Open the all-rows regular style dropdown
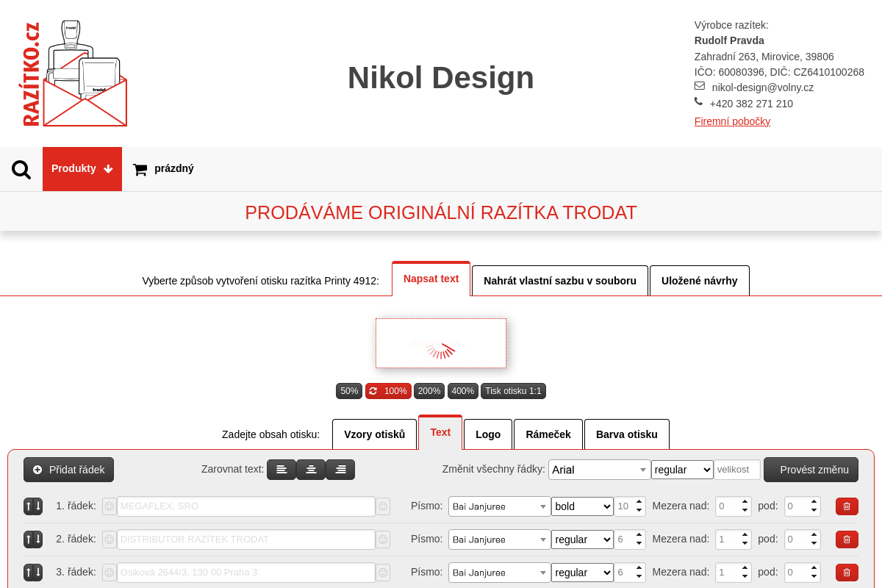Viewport: 882px width, 588px height. tap(682, 470)
